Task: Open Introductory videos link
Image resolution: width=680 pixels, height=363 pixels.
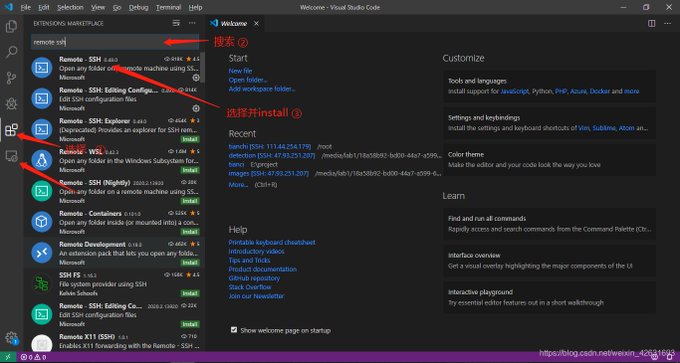Action: [x=257, y=251]
